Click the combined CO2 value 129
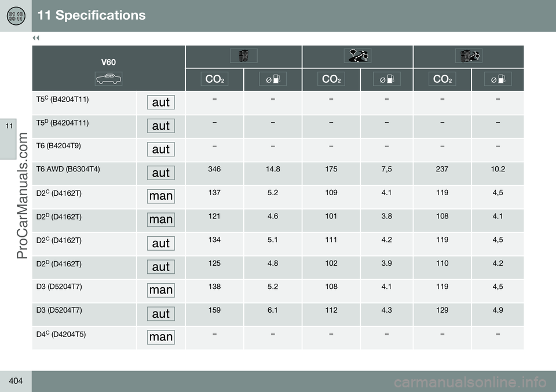The height and width of the screenshot is (392, 556). pyautogui.click(x=442, y=310)
